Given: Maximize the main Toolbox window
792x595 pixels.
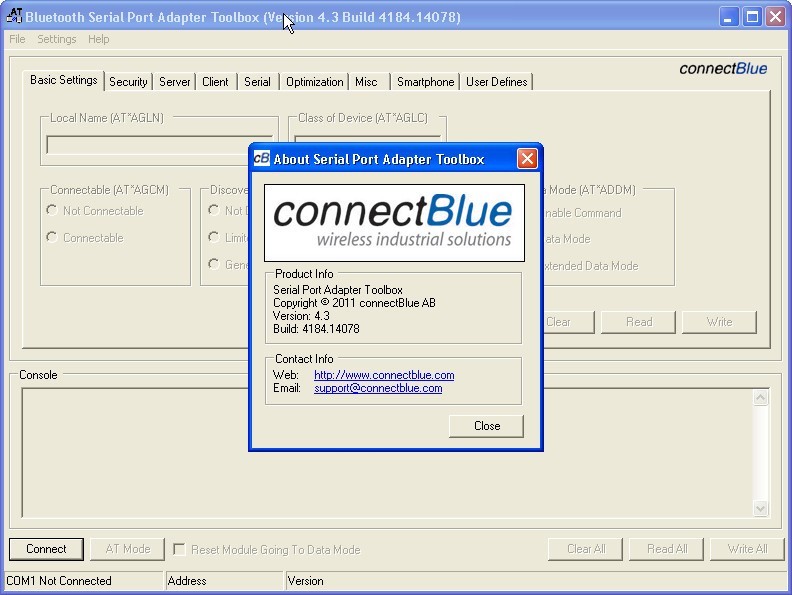Looking at the screenshot, I should click(x=752, y=17).
